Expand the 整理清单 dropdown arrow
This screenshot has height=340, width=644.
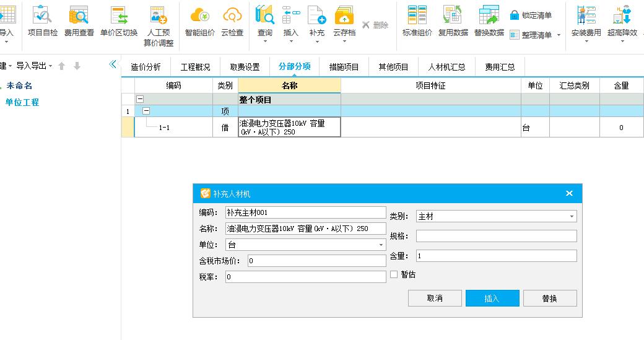tap(559, 35)
